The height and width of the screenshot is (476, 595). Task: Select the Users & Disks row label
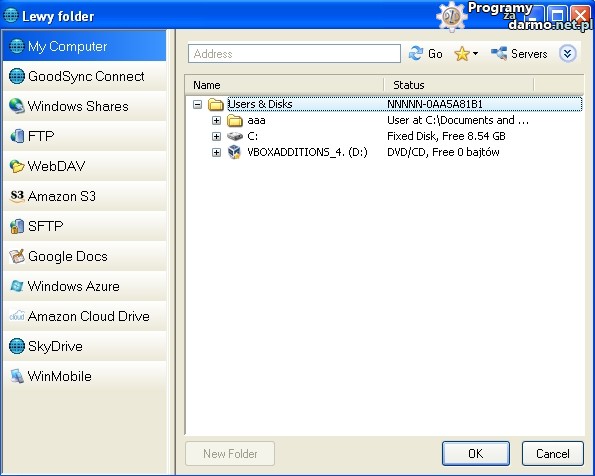point(260,104)
